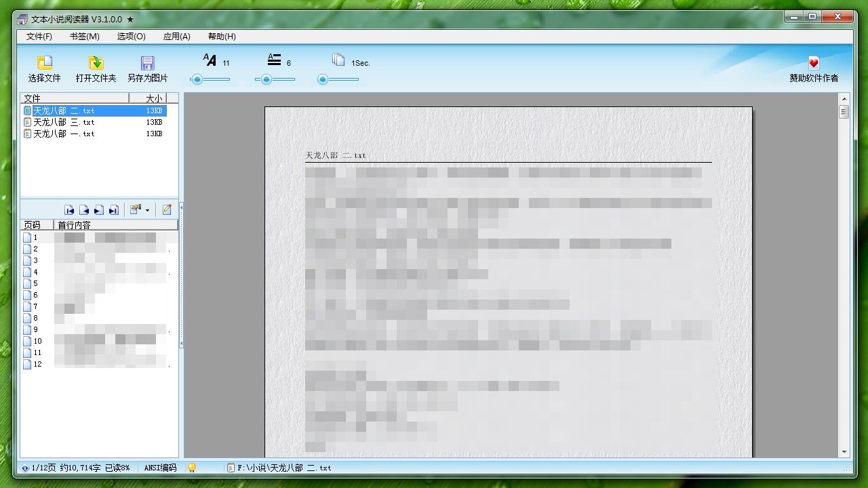Go to next page icon
The width and height of the screenshot is (868, 488).
tap(99, 210)
